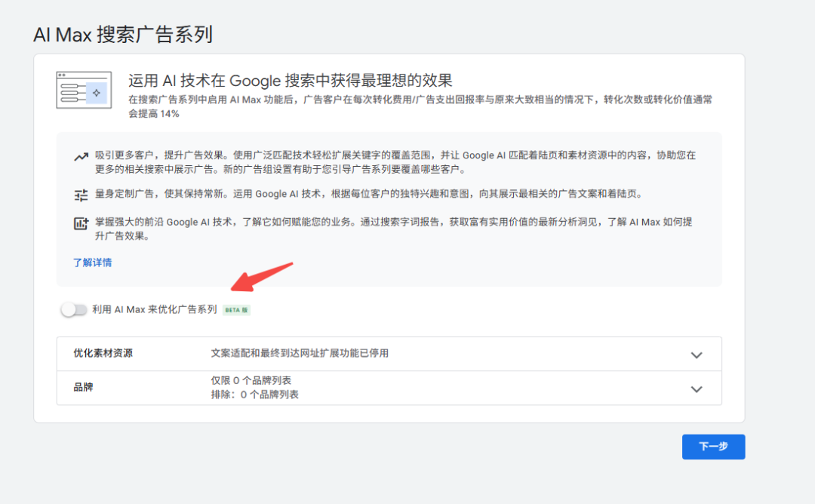The height and width of the screenshot is (504, 815).
Task: Enable the 利用 AI Max 来优化广告系列 toggle
Action: (74, 309)
